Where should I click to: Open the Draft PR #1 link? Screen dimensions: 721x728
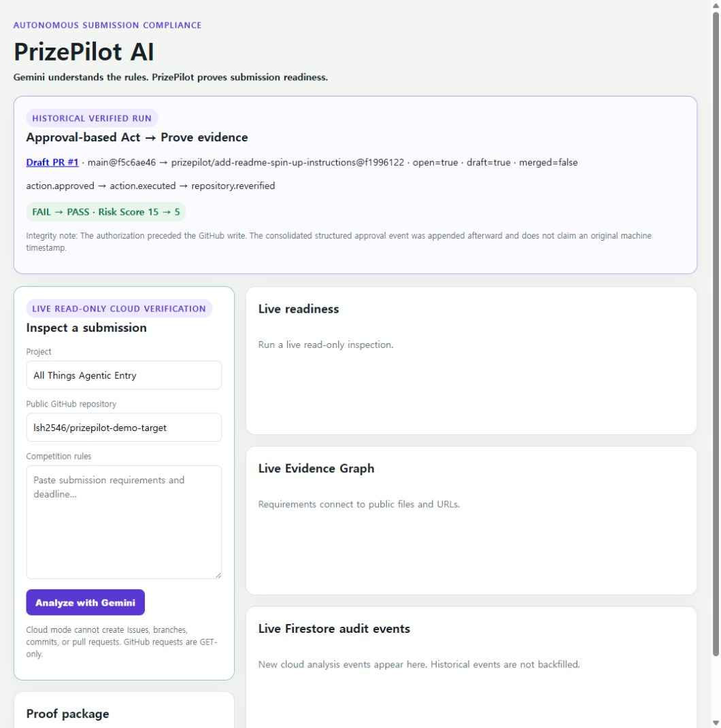click(52, 162)
